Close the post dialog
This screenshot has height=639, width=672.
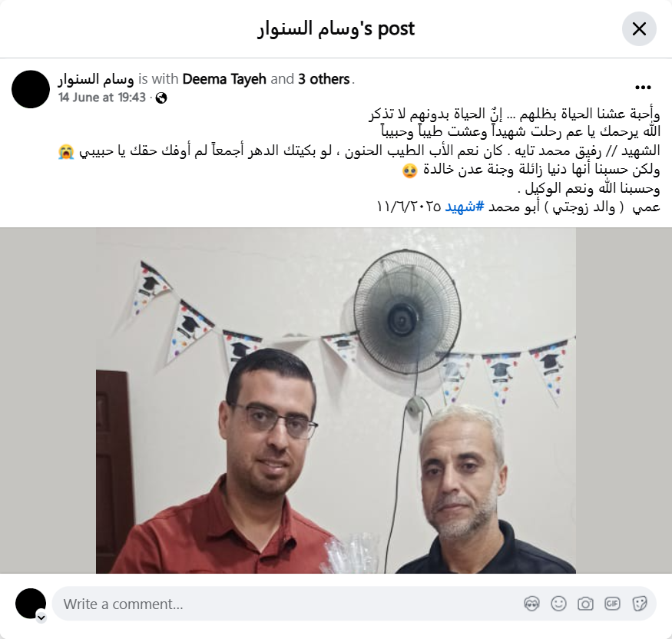tap(639, 29)
